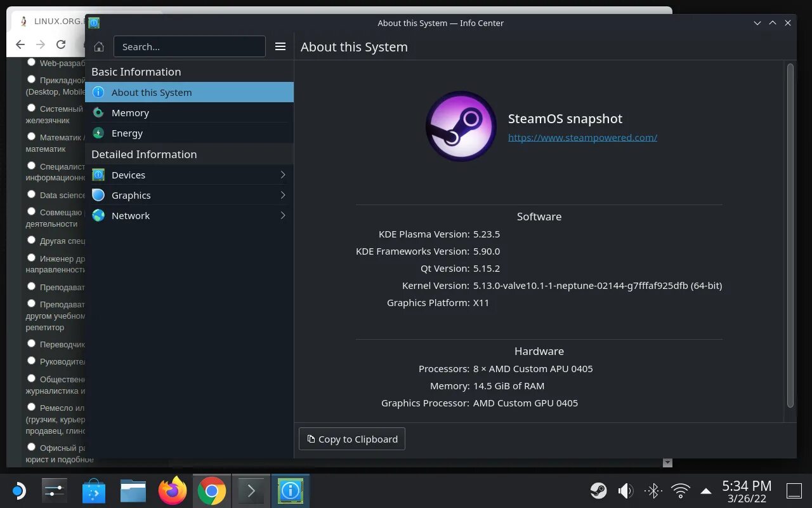Switch to Chrome in the taskbar

212,490
